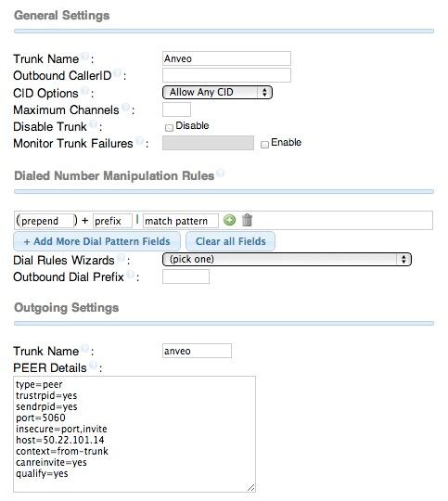The height and width of the screenshot is (501, 448).
Task: Focus the Outbound Dial Prefix field
Action: click(x=186, y=276)
